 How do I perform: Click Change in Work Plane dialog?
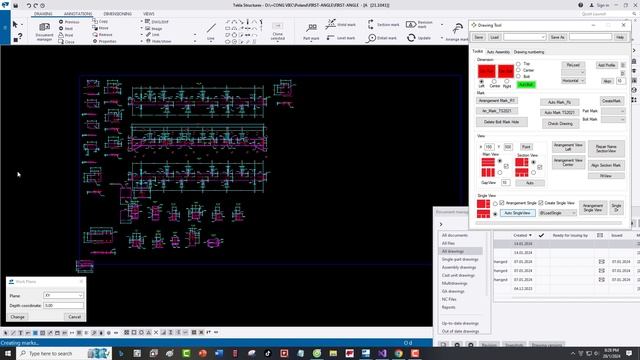tap(18, 317)
